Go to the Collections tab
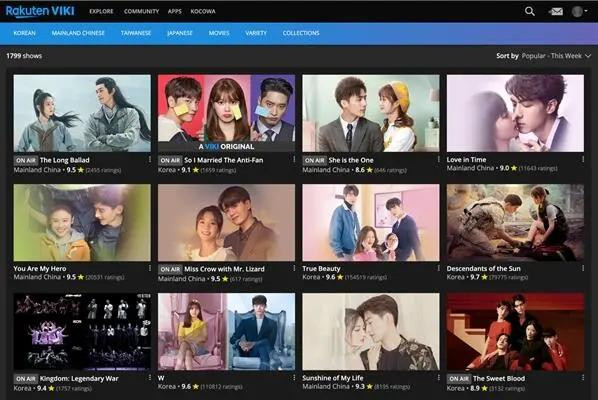Screen dimensions: 598x400 (x=301, y=33)
